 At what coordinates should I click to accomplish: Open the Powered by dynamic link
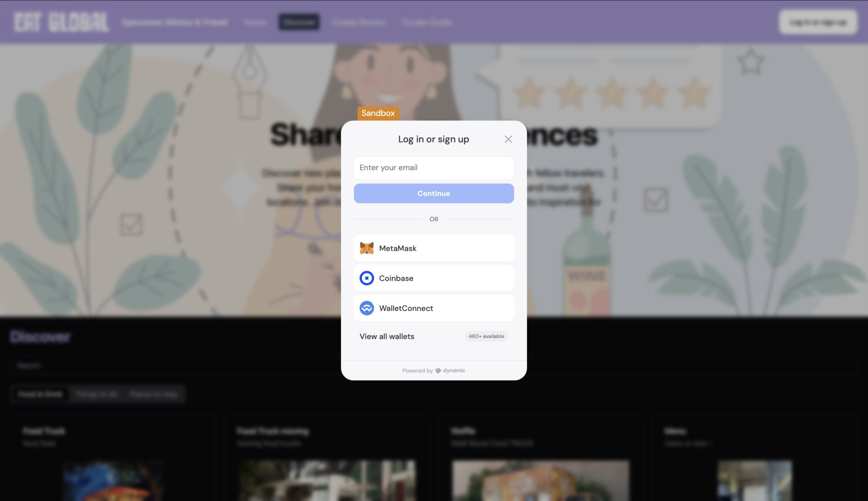click(434, 371)
